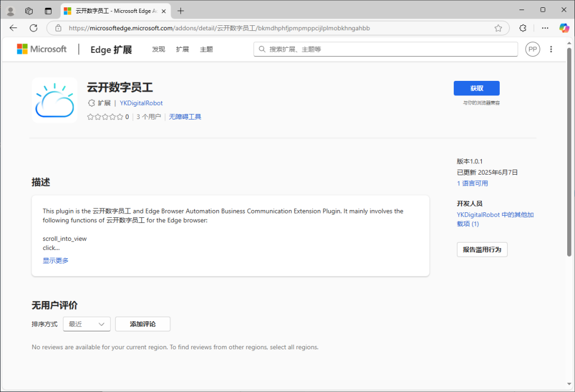This screenshot has width=575, height=392.
Task: Open the add-ons page more options menu
Action: 551,49
